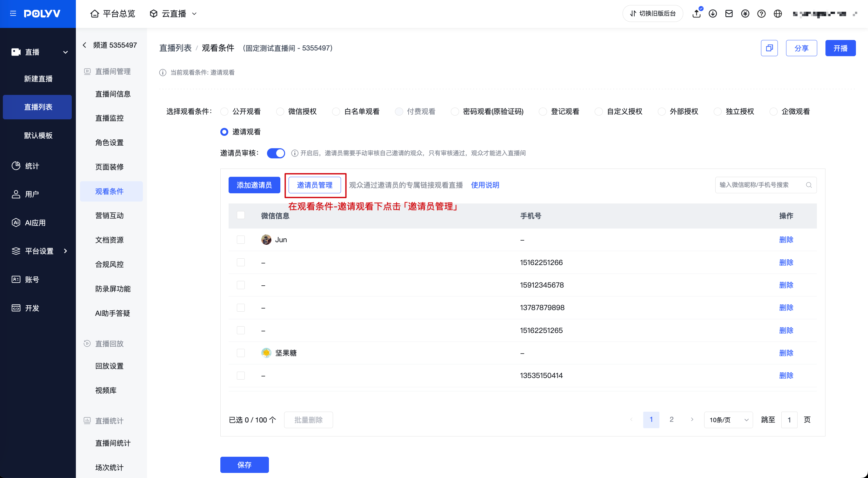
Task: Click the globe language icon
Action: (x=778, y=13)
